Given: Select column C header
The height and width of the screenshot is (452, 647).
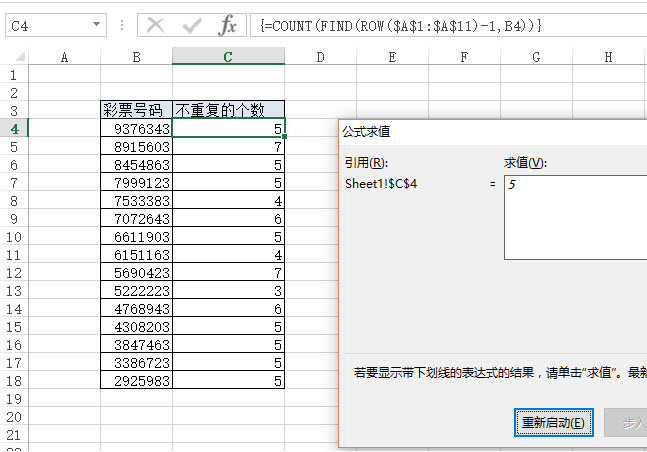Looking at the screenshot, I should (228, 57).
